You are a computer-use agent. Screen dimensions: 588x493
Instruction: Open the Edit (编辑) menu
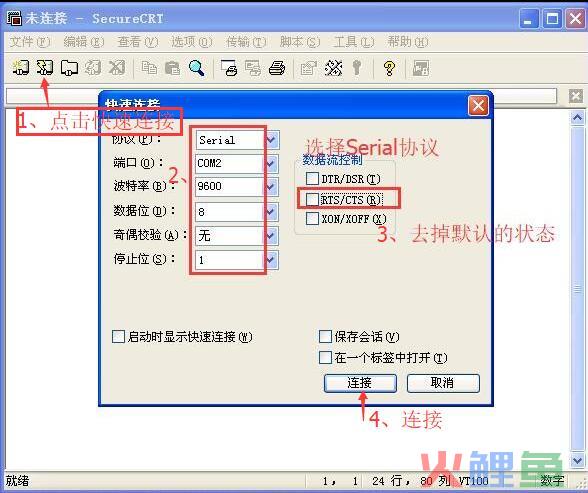tap(84, 42)
